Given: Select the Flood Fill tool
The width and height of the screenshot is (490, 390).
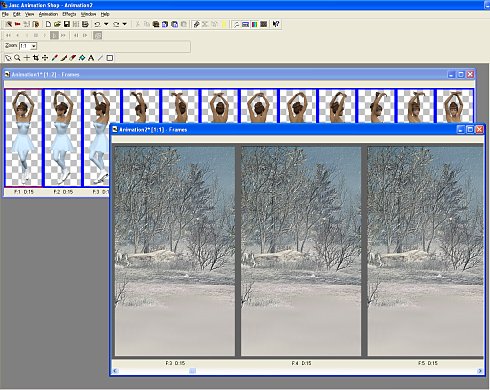Looking at the screenshot, I should [82, 58].
